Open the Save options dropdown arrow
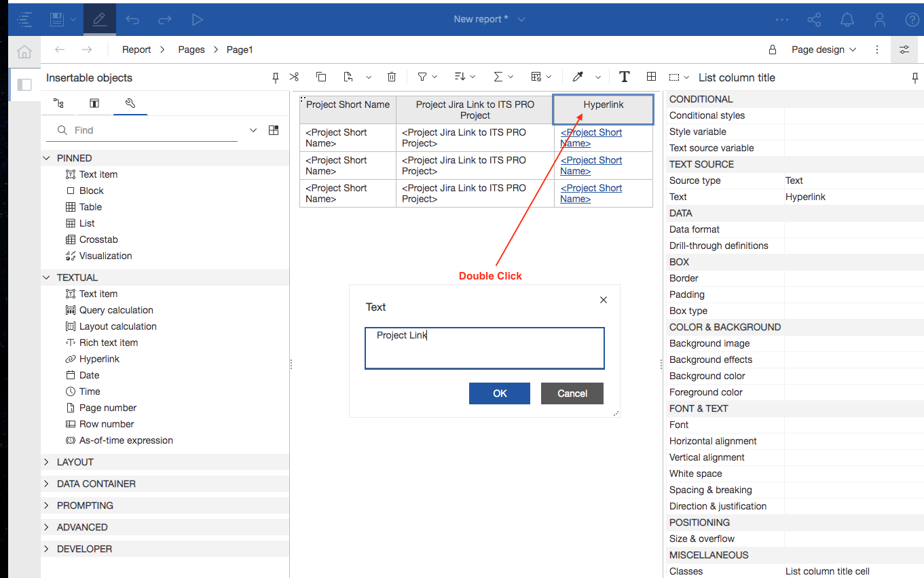 [73, 20]
